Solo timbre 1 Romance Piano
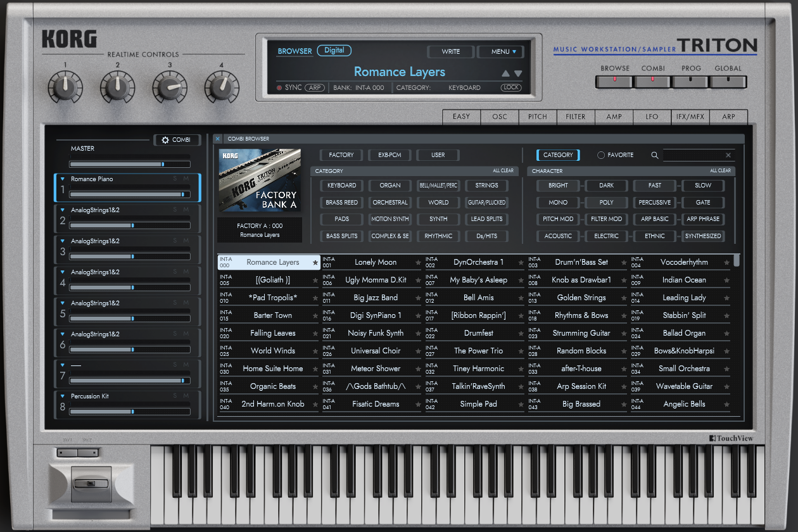Screen dimensions: 798x532 pyautogui.click(x=175, y=179)
